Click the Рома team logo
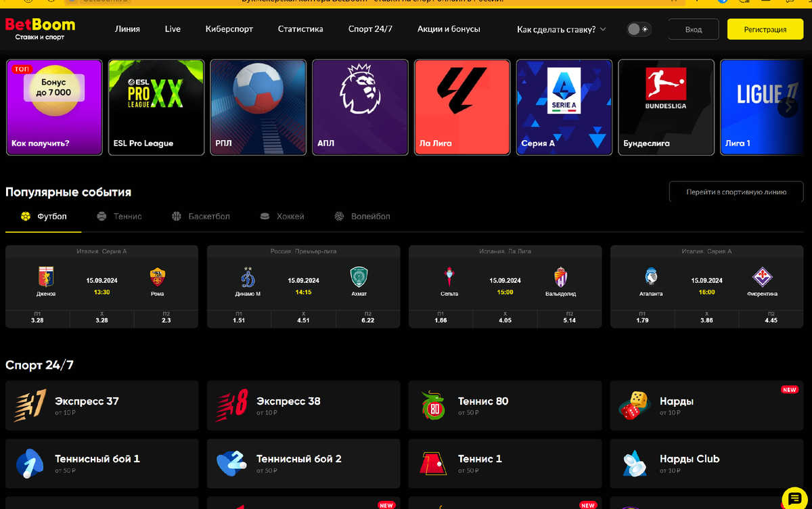Screen dimensions: 812x509 pos(157,277)
